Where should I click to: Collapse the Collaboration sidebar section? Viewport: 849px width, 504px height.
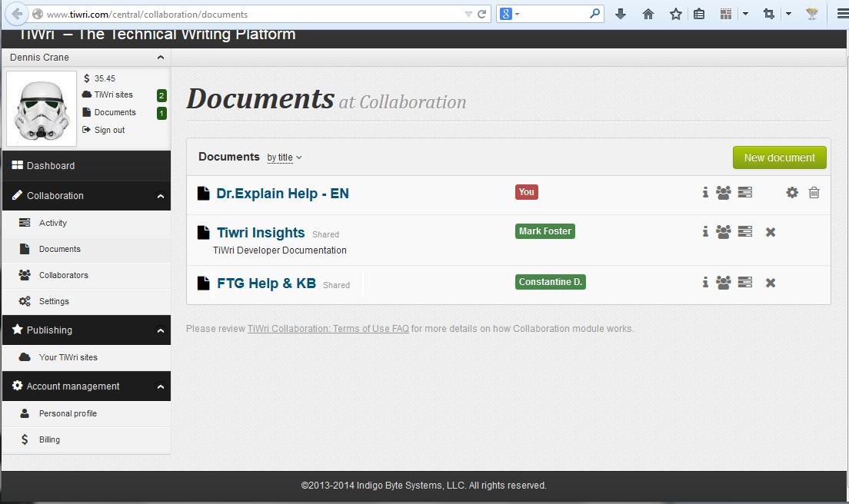[160, 196]
